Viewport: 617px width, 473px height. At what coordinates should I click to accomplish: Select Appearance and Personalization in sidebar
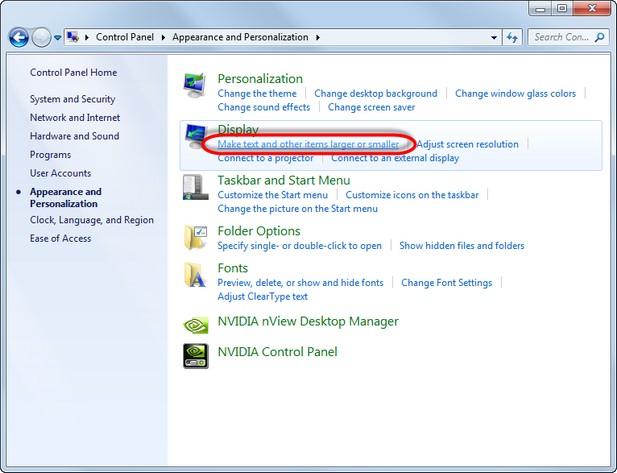click(x=66, y=198)
